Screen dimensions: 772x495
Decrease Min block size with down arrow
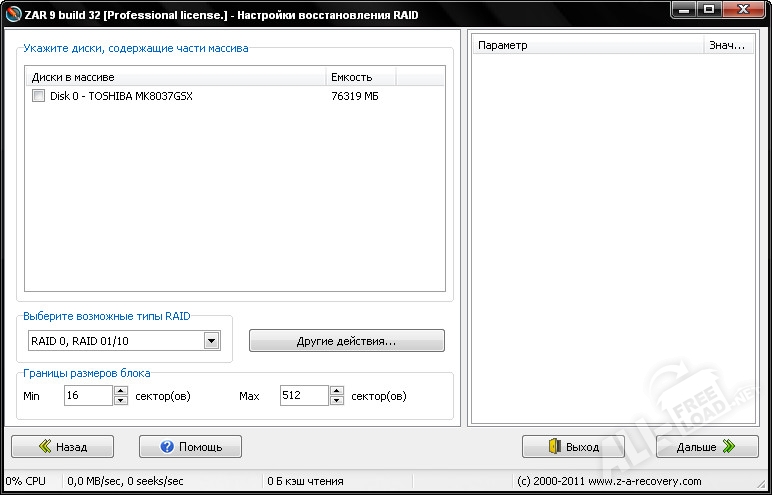point(120,401)
